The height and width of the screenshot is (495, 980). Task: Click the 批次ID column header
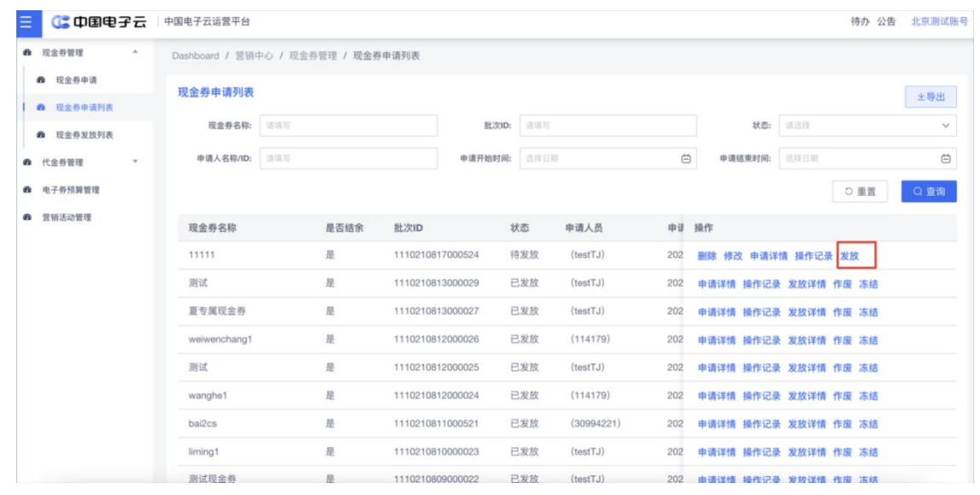point(408,228)
